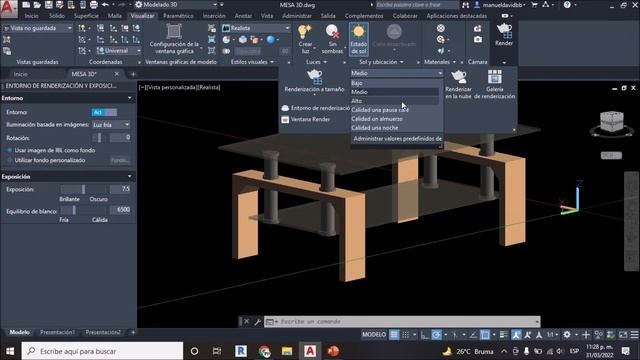Open the Luz fría illumination dropdown
Image resolution: width=640 pixels, height=360 pixels.
(x=111, y=124)
